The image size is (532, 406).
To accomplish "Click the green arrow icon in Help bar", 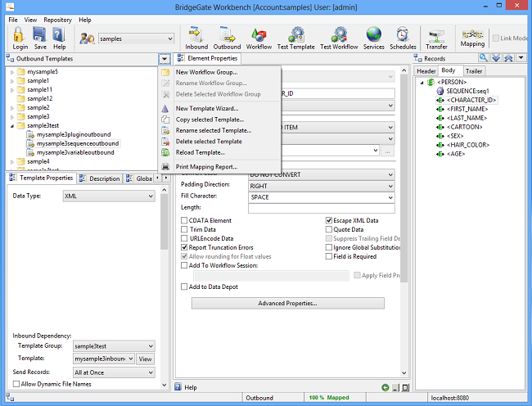I will (385, 387).
